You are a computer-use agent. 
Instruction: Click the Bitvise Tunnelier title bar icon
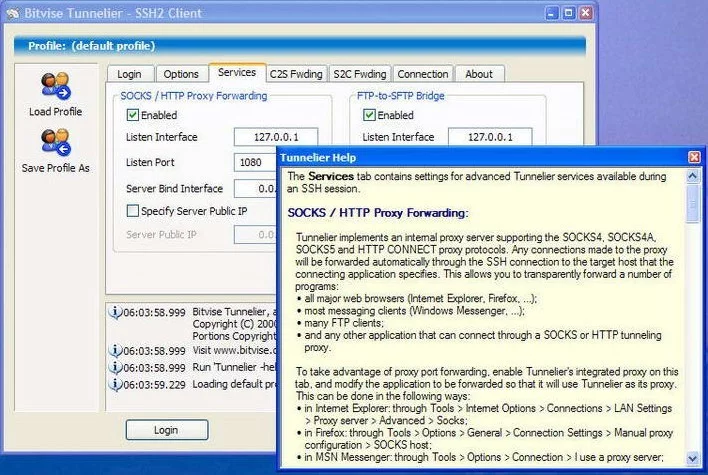(x=13, y=13)
